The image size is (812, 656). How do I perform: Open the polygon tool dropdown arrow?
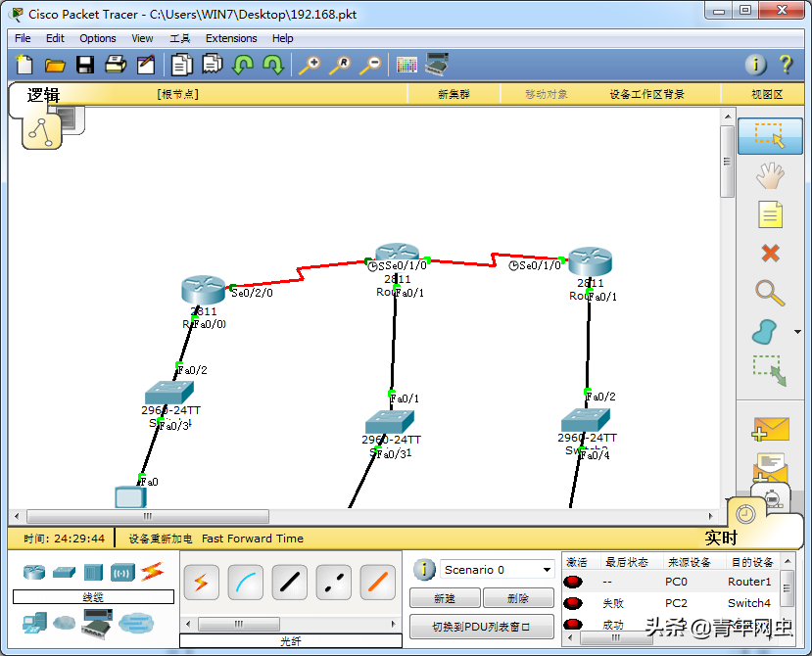(x=797, y=332)
